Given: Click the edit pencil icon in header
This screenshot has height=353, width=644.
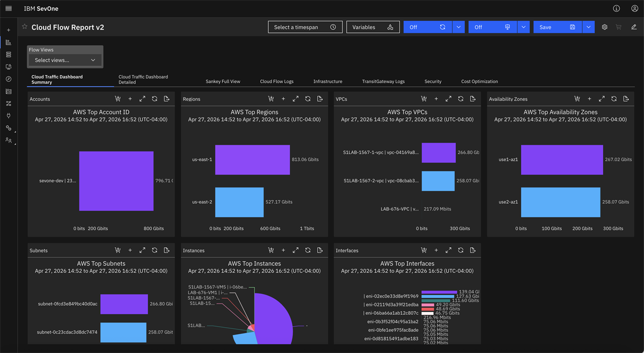Looking at the screenshot, I should (x=634, y=27).
